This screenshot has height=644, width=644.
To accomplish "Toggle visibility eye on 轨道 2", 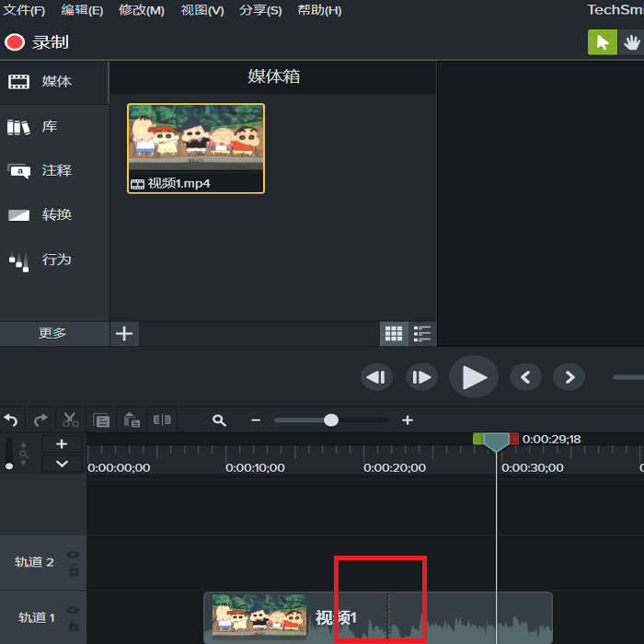I will click(73, 555).
